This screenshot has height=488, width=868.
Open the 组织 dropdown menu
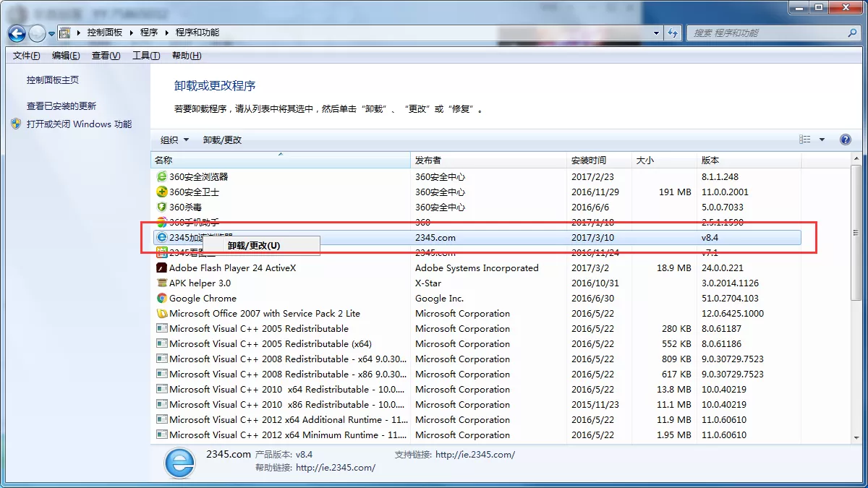pyautogui.click(x=174, y=140)
